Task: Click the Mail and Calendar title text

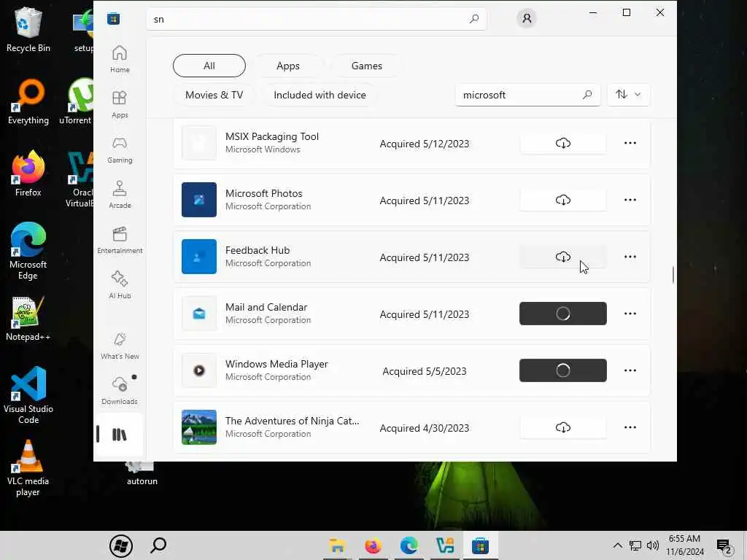Action: click(x=266, y=307)
